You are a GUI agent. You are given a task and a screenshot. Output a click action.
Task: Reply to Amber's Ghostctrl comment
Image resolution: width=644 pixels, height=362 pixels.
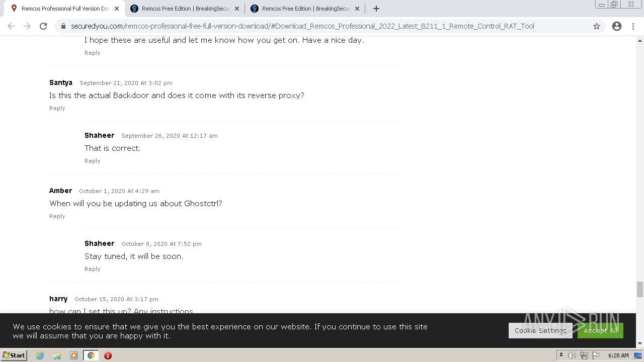tap(57, 216)
